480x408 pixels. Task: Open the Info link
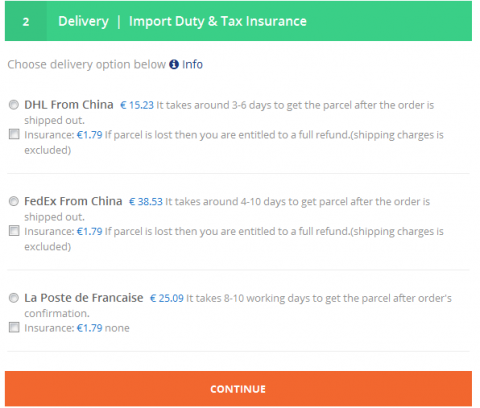pyautogui.click(x=192, y=64)
